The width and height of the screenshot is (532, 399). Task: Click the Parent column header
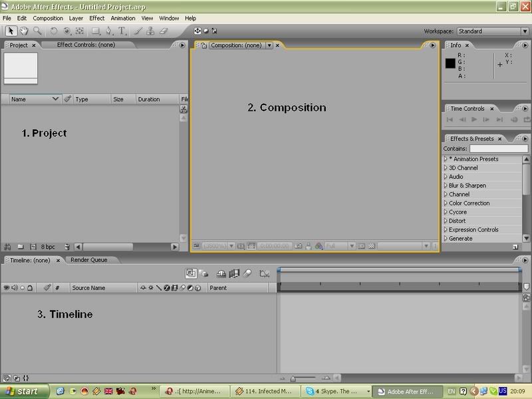pyautogui.click(x=237, y=288)
